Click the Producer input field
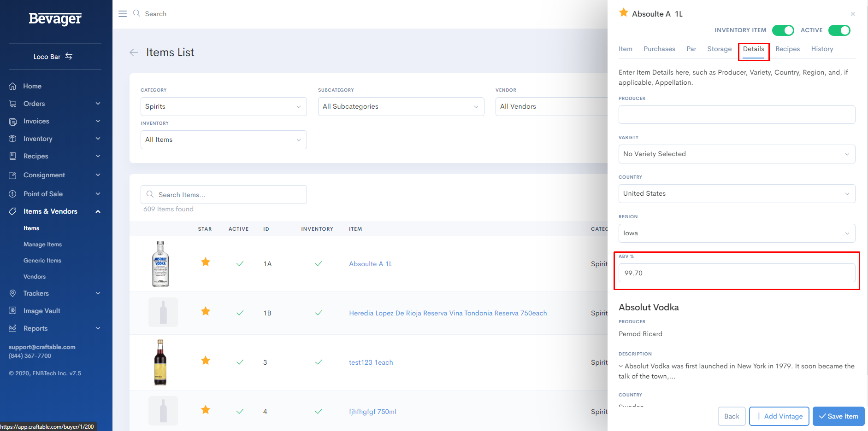The image size is (868, 431). (737, 115)
